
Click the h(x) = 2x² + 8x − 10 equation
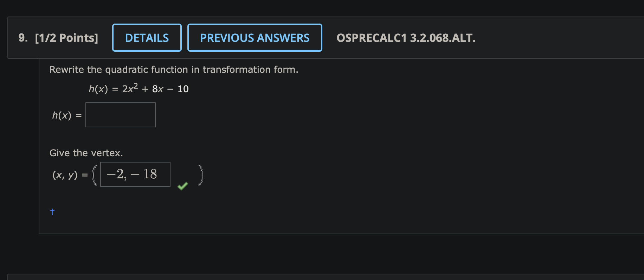(x=138, y=89)
